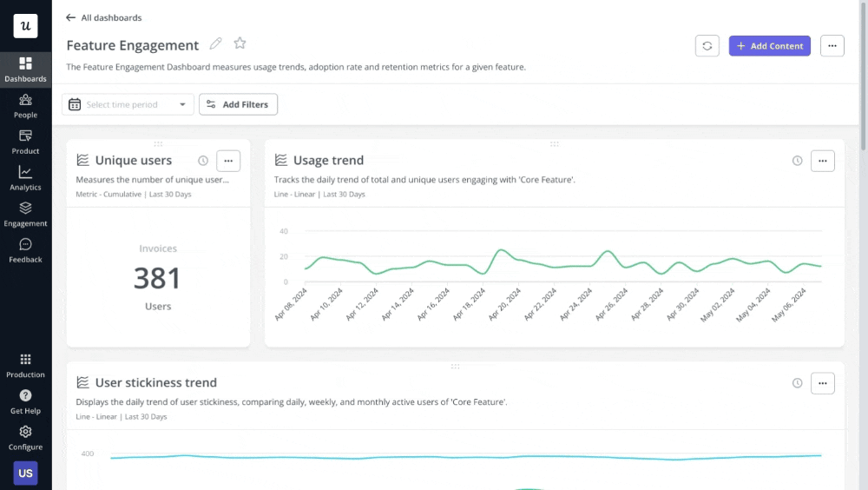Click the refresh dashboard icon button

[707, 46]
